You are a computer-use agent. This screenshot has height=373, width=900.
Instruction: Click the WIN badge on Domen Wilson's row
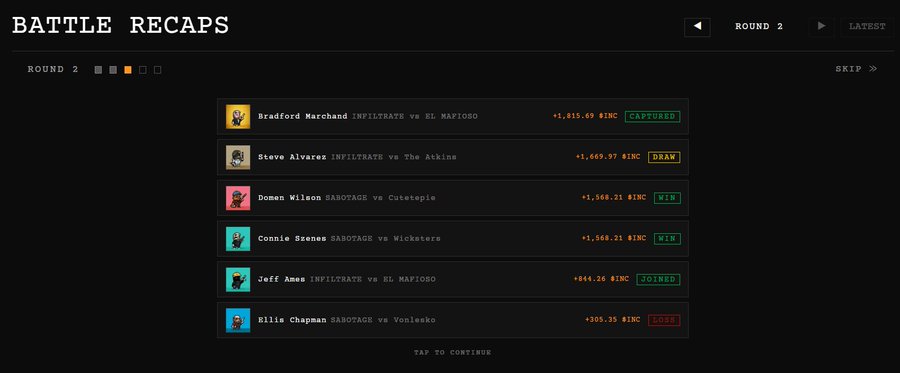pyautogui.click(x=667, y=198)
